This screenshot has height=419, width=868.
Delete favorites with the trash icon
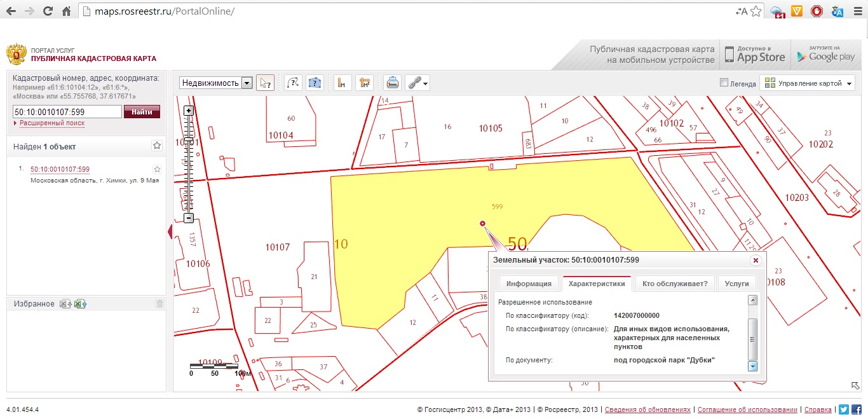coord(159,304)
